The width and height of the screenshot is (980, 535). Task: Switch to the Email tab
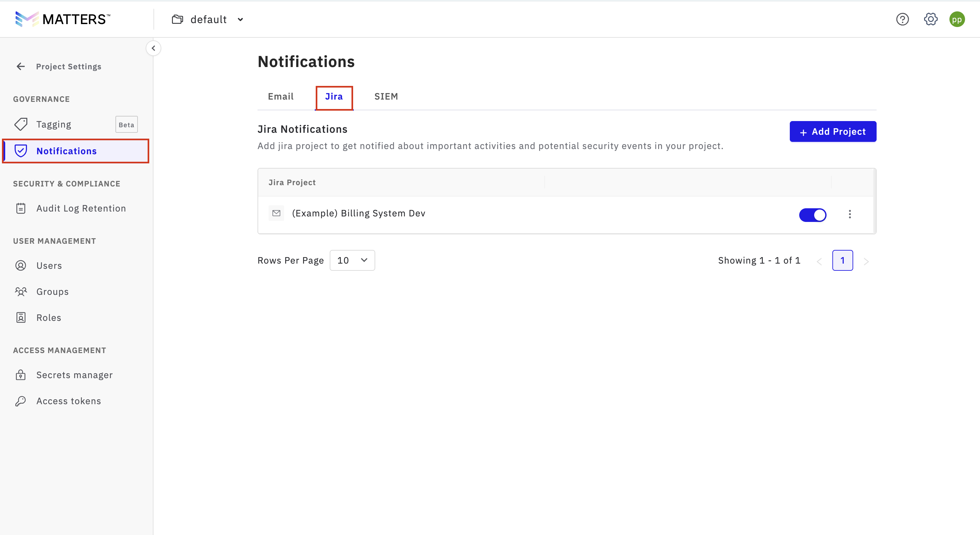pyautogui.click(x=280, y=97)
